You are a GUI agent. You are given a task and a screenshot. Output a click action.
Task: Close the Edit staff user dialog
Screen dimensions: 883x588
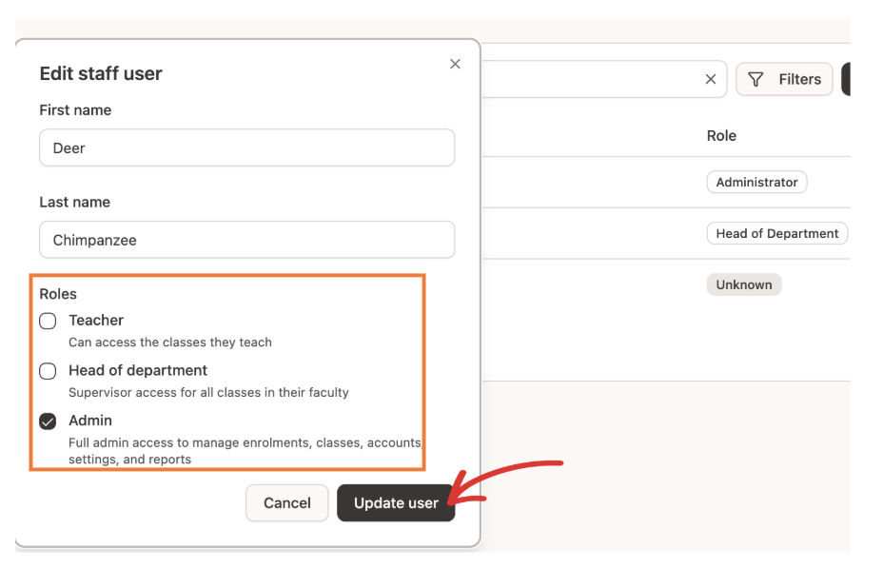455,64
